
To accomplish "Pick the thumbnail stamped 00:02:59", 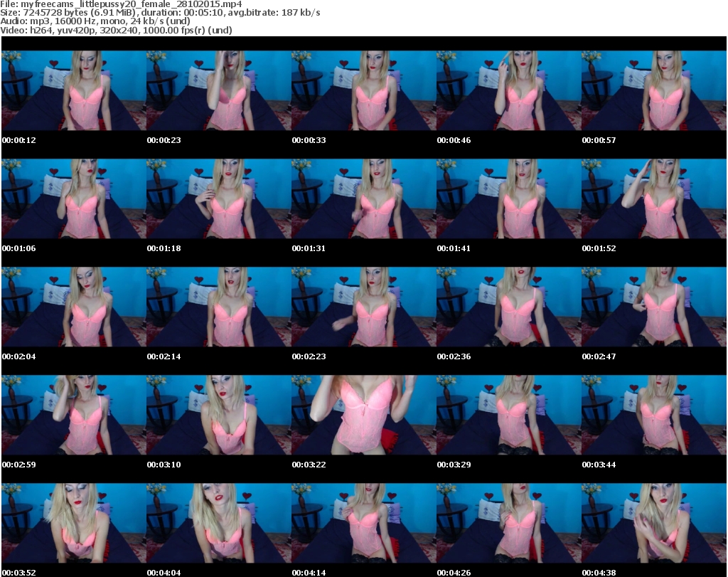I will (74, 415).
